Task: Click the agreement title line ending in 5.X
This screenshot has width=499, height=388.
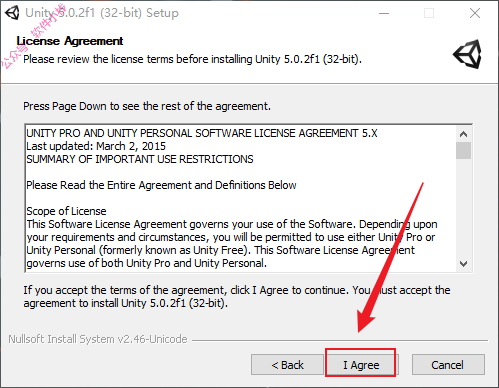Action: pyautogui.click(x=202, y=133)
